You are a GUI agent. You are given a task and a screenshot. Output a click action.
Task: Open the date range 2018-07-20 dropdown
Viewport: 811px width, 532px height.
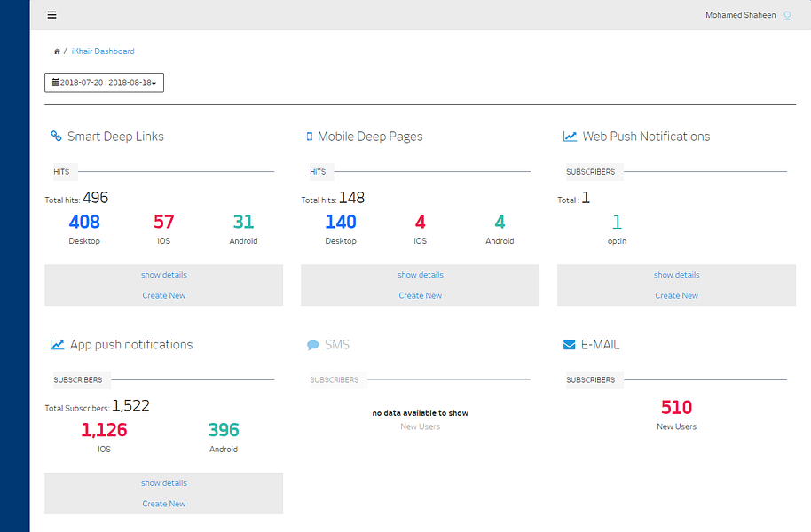coord(104,82)
